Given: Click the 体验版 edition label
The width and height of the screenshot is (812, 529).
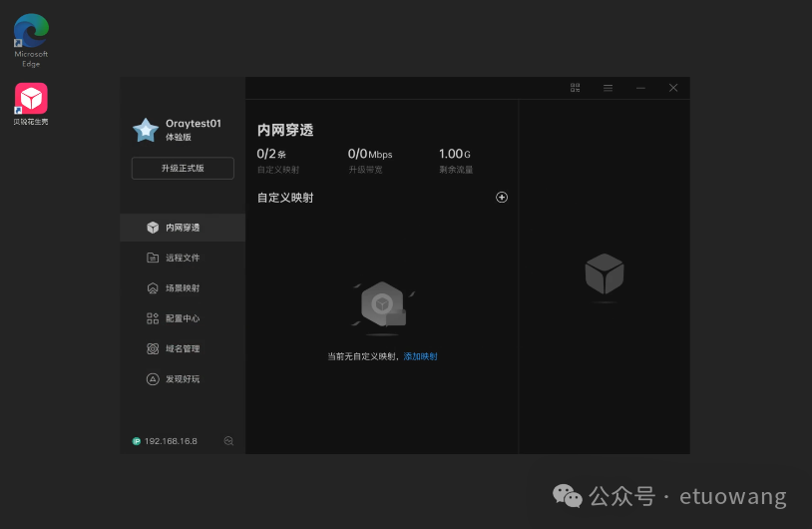Looking at the screenshot, I should (179, 138).
